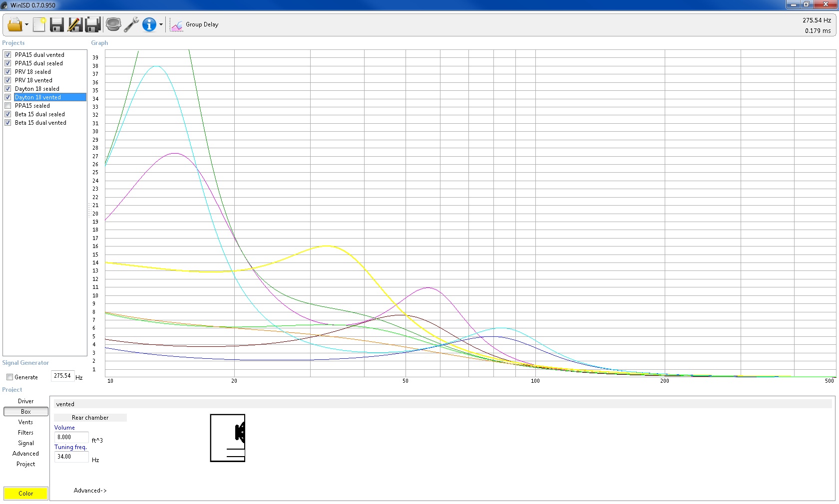Toggle the PRV 18 vented checkbox

click(x=8, y=80)
